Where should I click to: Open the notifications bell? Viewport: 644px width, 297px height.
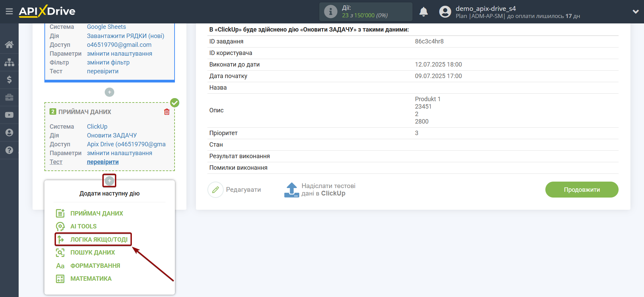click(423, 12)
